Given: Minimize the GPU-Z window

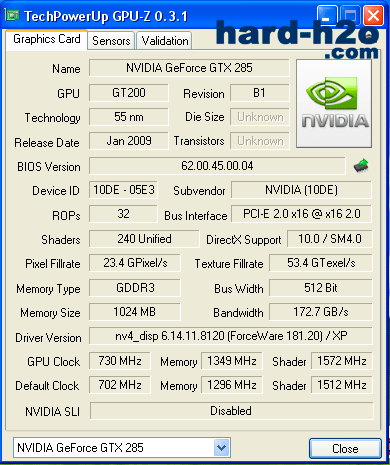Looking at the screenshot, I should tap(327, 15).
